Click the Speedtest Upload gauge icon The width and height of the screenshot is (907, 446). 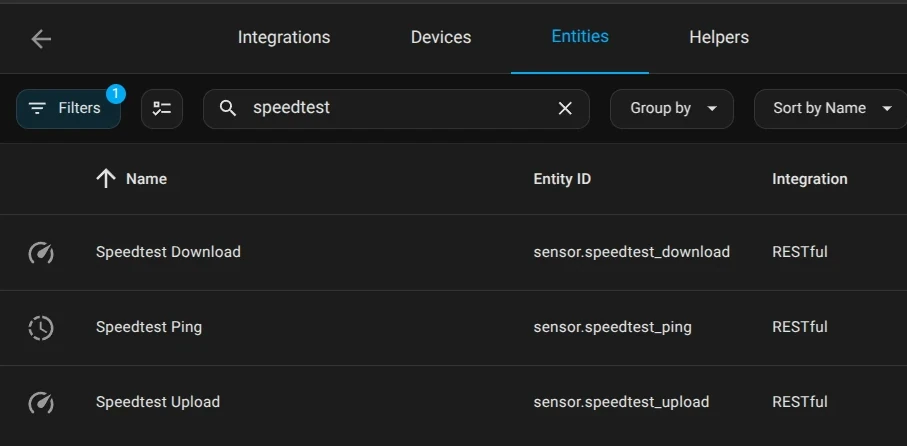(41, 403)
